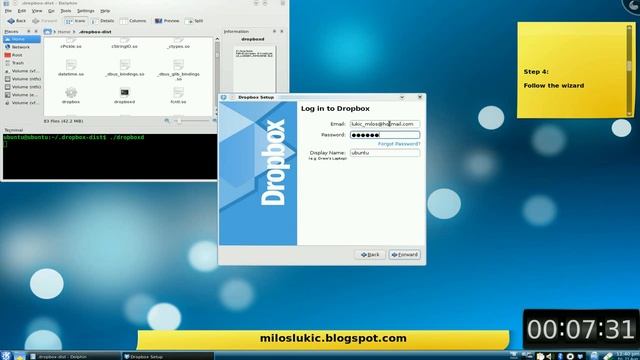Open the View menu in Dolphin
This screenshot has height=360, width=640.
click(37, 11)
